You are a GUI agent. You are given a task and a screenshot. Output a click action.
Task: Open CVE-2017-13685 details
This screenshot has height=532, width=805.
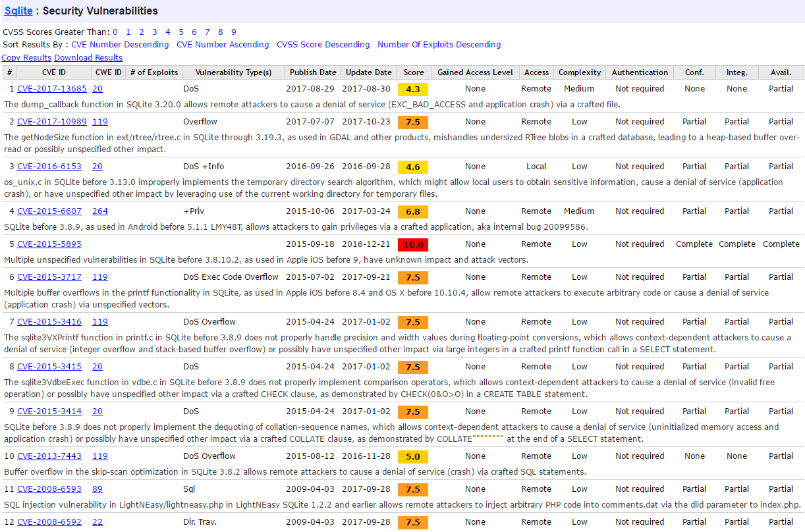pos(52,89)
